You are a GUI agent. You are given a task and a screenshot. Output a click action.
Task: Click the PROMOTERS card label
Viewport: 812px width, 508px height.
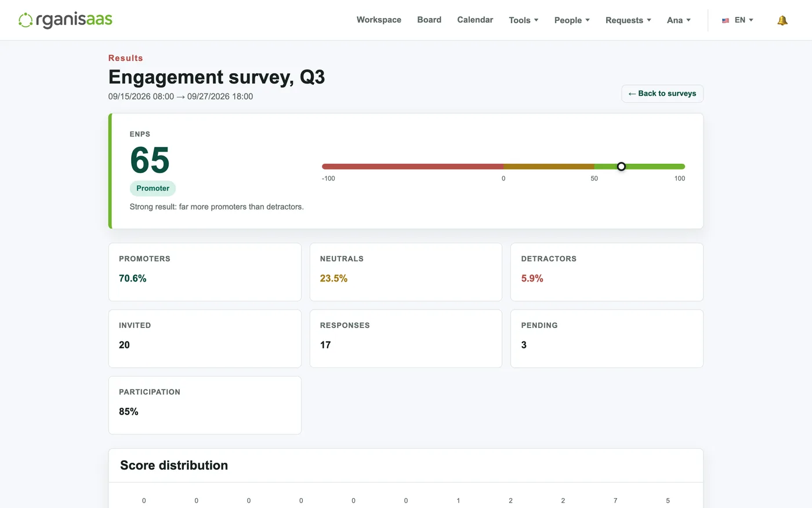[144, 259]
